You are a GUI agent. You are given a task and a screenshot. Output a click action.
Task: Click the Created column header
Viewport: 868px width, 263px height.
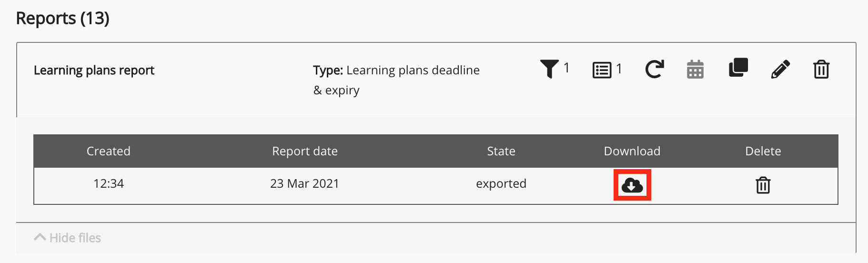pos(108,151)
